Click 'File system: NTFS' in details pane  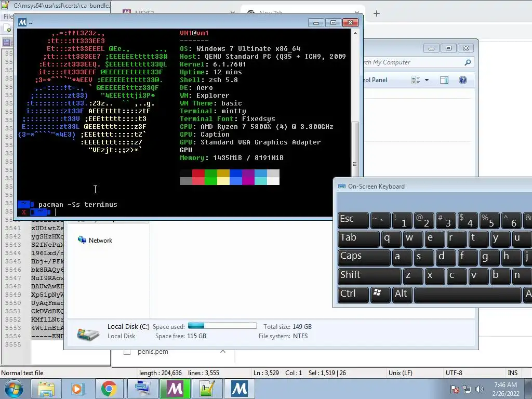[283, 336]
